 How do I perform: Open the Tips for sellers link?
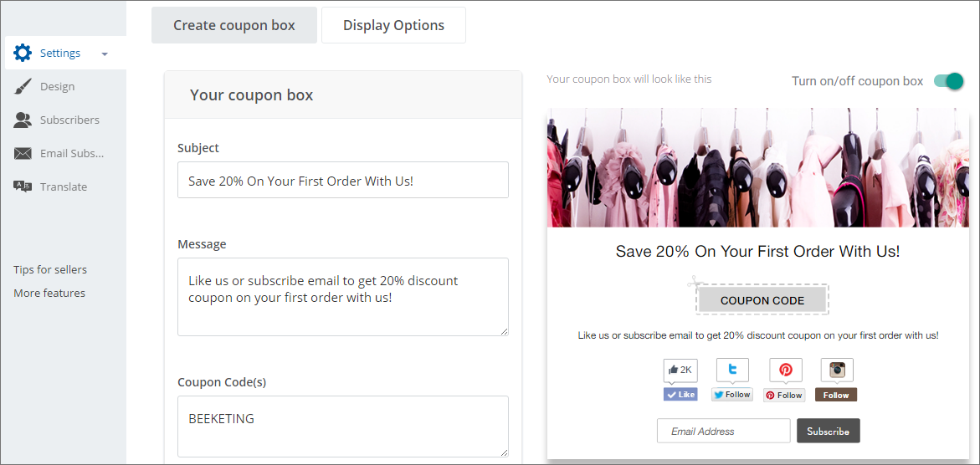pyautogui.click(x=50, y=269)
